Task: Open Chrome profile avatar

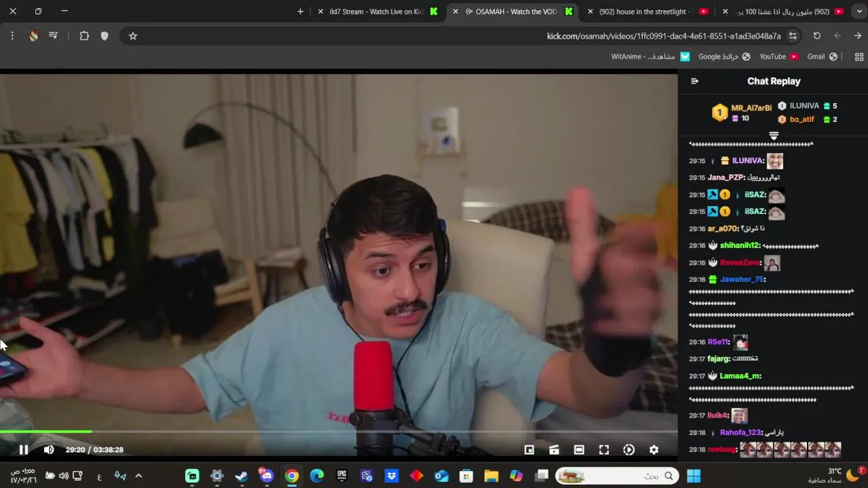Action: [x=33, y=36]
